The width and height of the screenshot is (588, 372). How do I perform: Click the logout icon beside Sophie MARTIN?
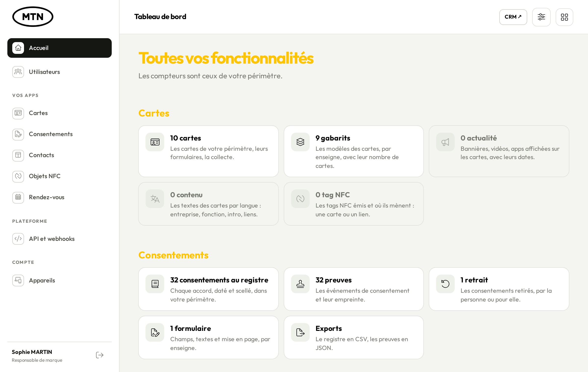pos(100,355)
